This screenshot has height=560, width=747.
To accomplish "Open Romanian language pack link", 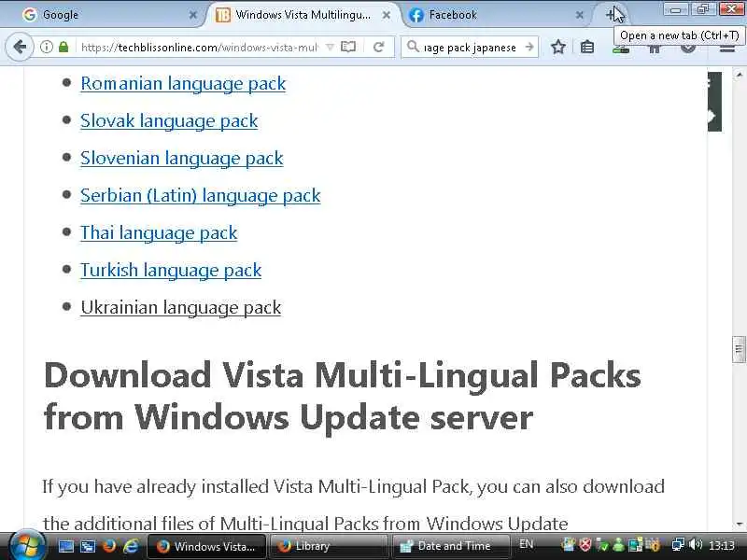I will click(183, 83).
